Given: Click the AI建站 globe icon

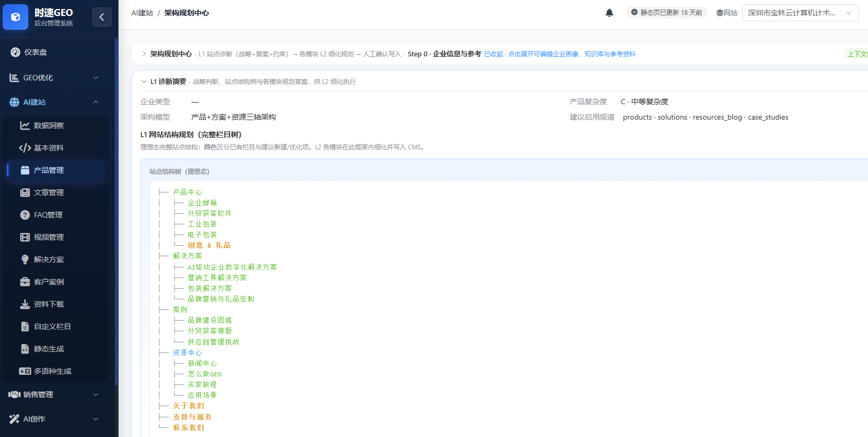Looking at the screenshot, I should (x=14, y=102).
